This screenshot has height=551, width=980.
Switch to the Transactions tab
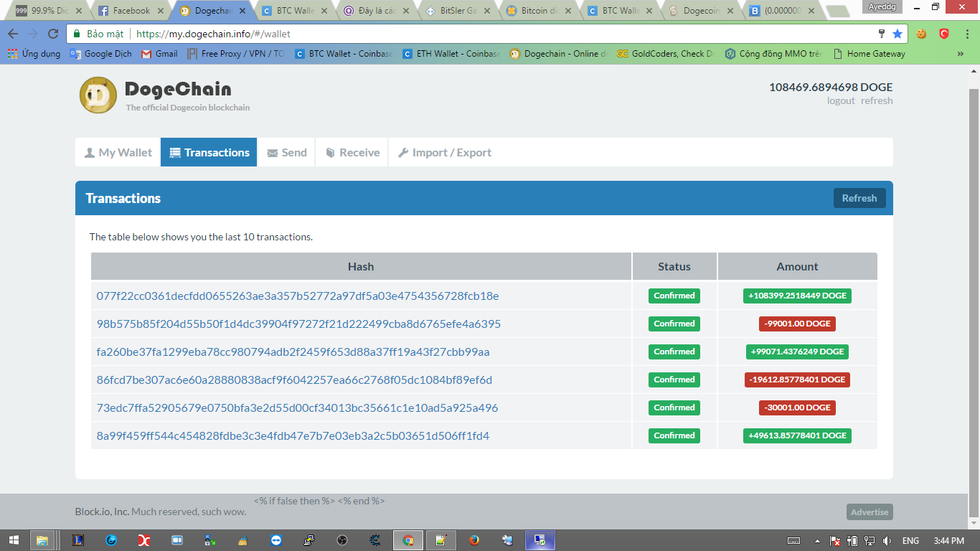coord(209,152)
